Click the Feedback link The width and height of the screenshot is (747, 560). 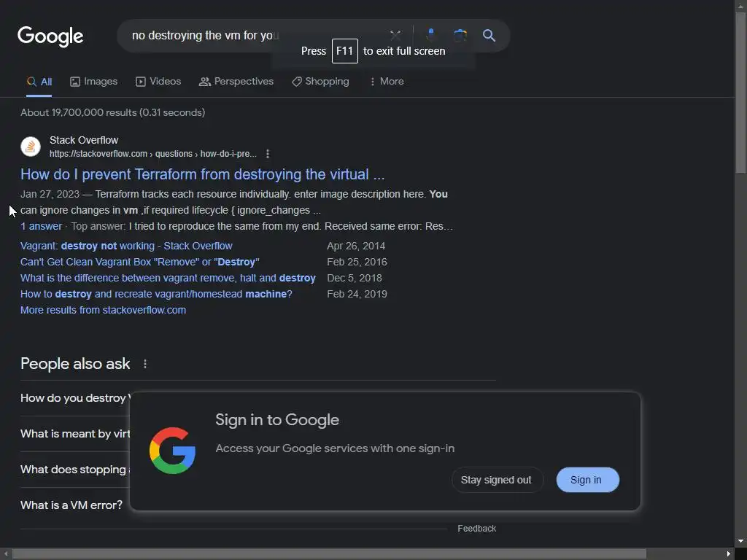[476, 529]
